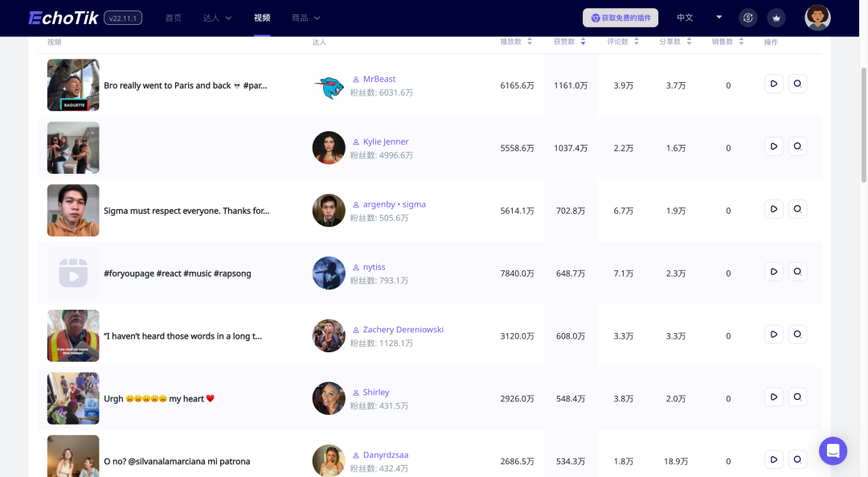Image resolution: width=868 pixels, height=477 pixels.
Task: Open the crown membership icon
Action: click(x=776, y=18)
